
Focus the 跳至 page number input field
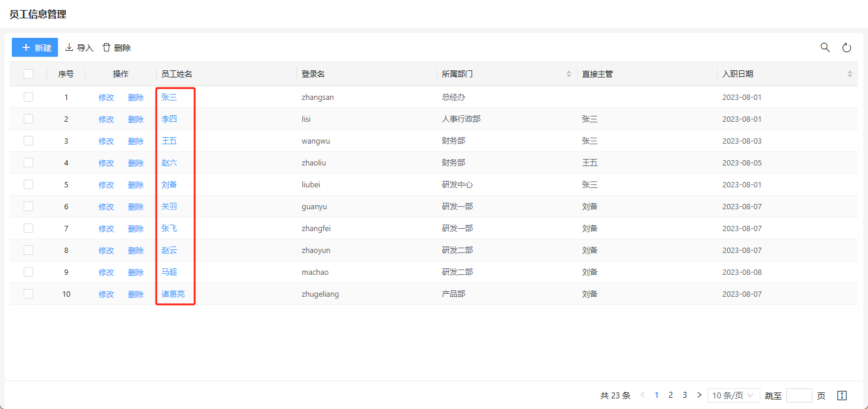[x=799, y=395]
